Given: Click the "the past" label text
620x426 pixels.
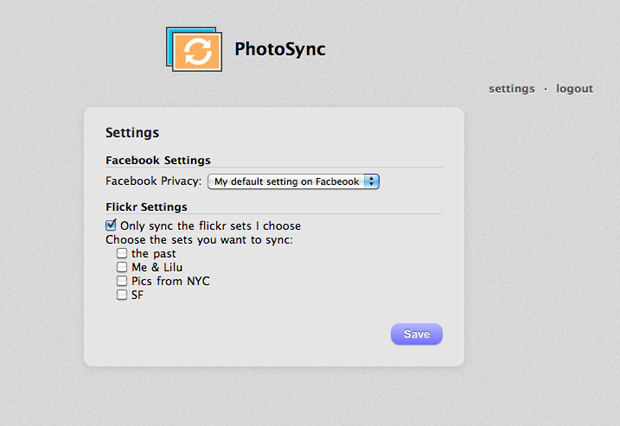Looking at the screenshot, I should (153, 254).
